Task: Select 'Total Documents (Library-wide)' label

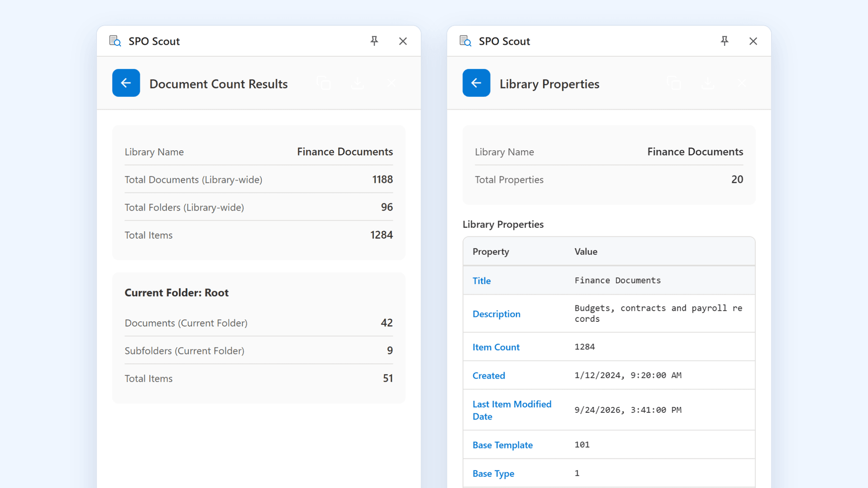Action: pyautogui.click(x=193, y=180)
